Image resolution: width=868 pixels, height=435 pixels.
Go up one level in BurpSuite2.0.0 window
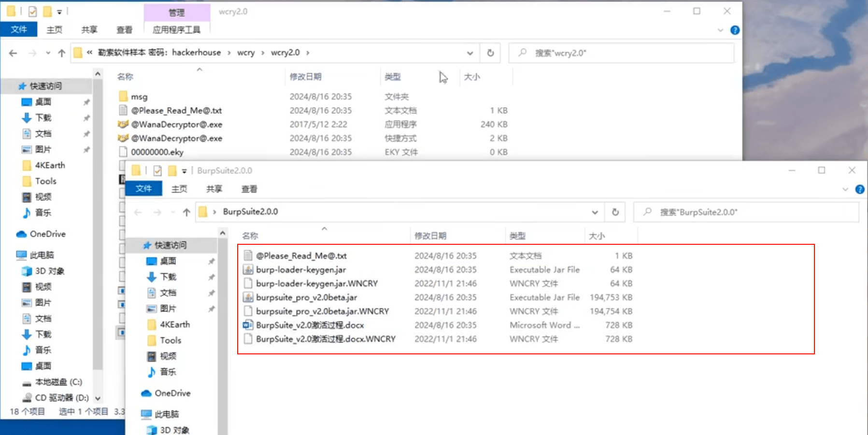186,212
